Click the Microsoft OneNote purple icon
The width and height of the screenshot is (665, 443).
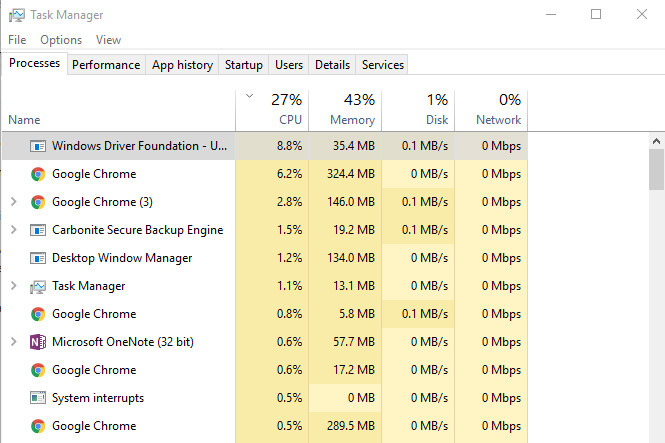38,342
